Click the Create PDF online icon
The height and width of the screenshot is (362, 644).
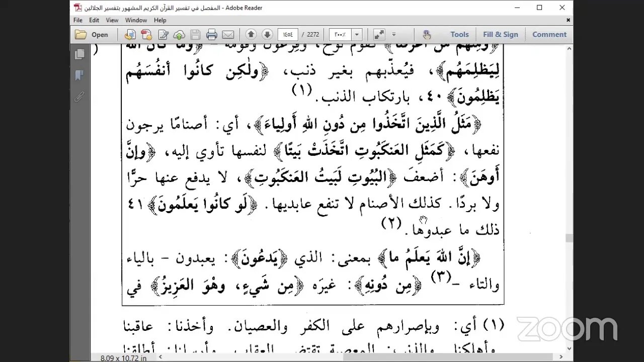pos(130,35)
